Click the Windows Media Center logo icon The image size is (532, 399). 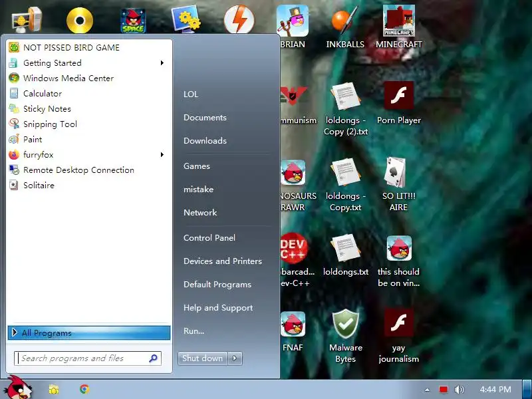(x=14, y=78)
